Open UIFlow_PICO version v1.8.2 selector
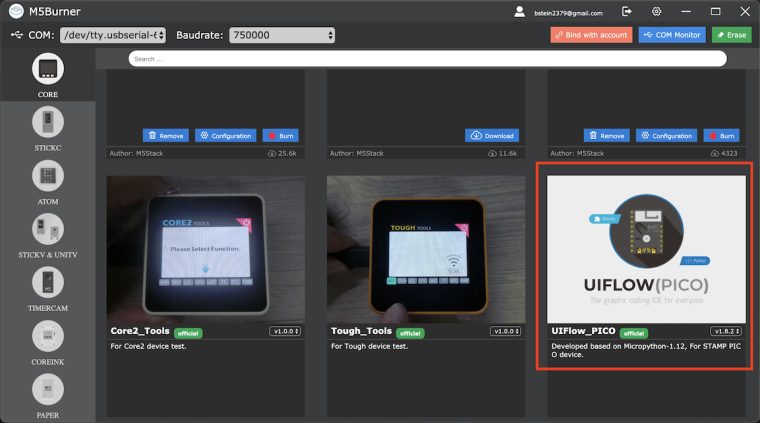The image size is (760, 423). point(726,331)
